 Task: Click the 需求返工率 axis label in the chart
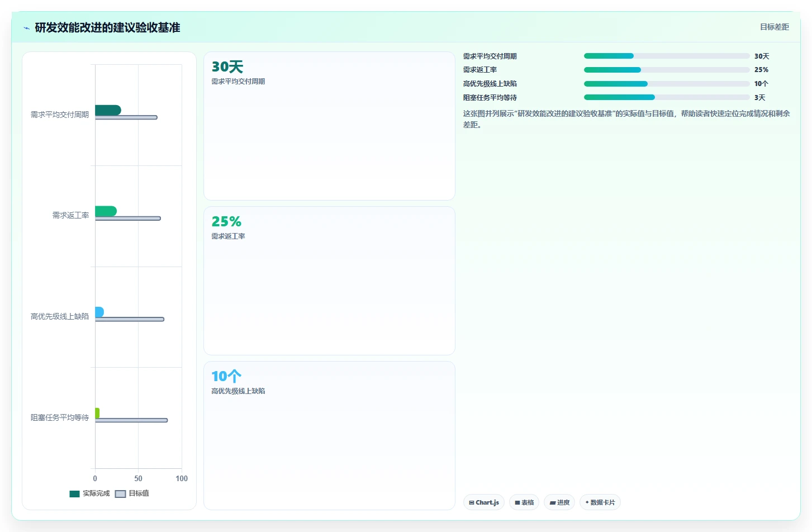(x=71, y=215)
